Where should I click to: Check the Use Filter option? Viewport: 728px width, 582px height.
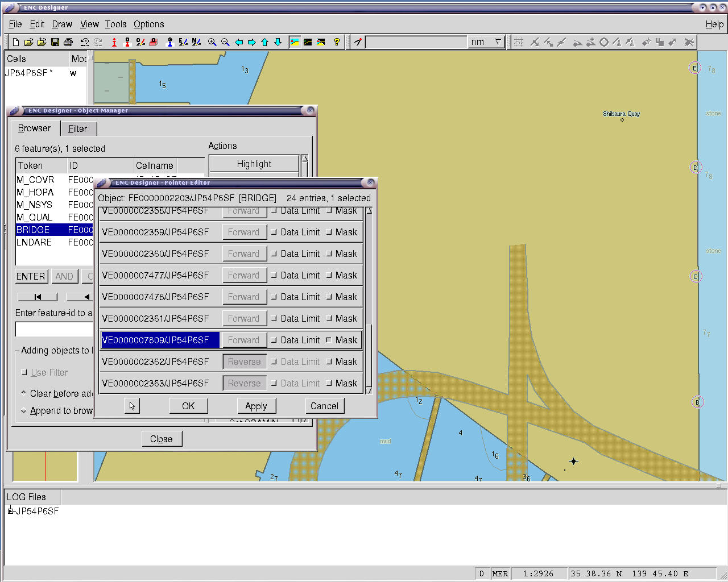click(24, 373)
